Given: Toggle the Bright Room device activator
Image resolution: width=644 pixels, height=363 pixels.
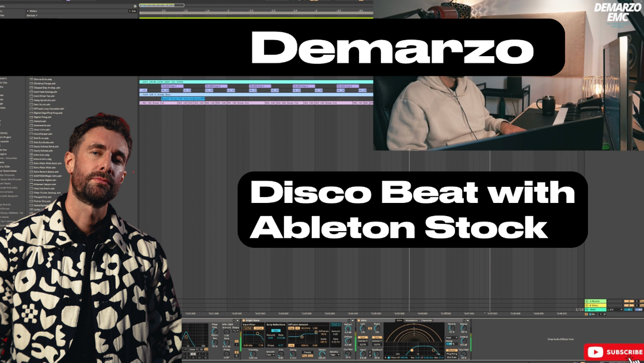Looking at the screenshot, I should [245, 320].
